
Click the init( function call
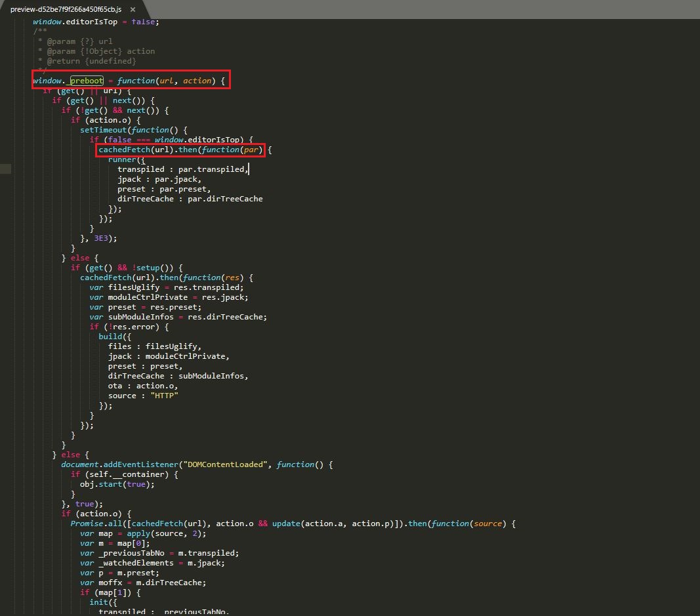coord(100,602)
